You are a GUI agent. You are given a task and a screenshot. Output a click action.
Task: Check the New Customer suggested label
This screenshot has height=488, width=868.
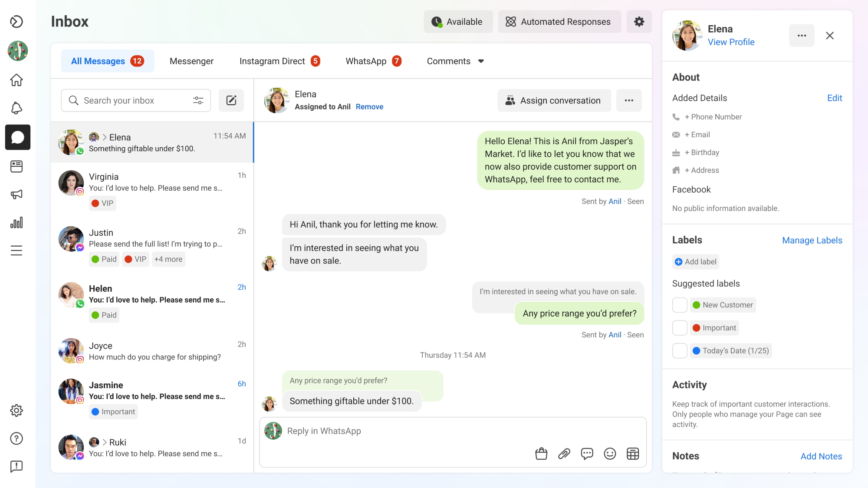coord(680,305)
